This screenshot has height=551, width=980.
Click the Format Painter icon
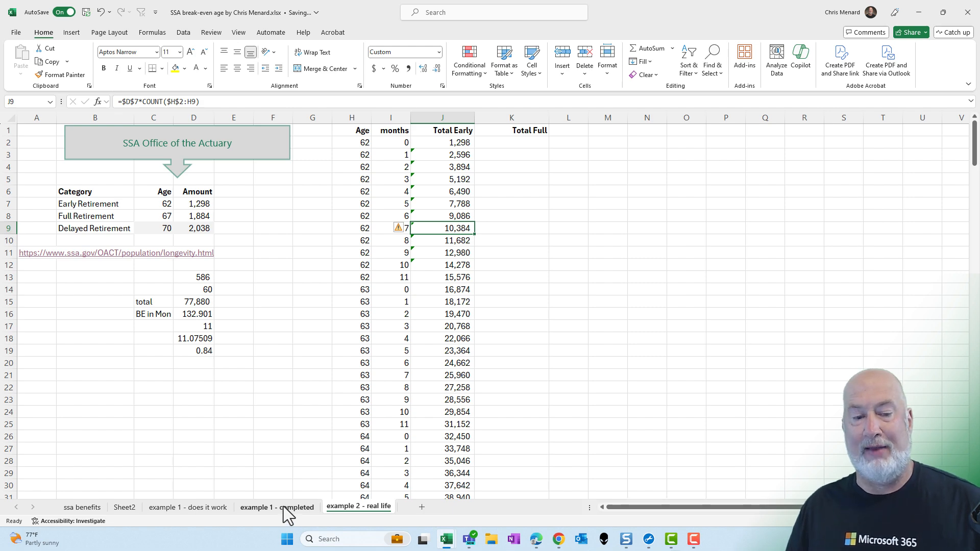tap(39, 74)
